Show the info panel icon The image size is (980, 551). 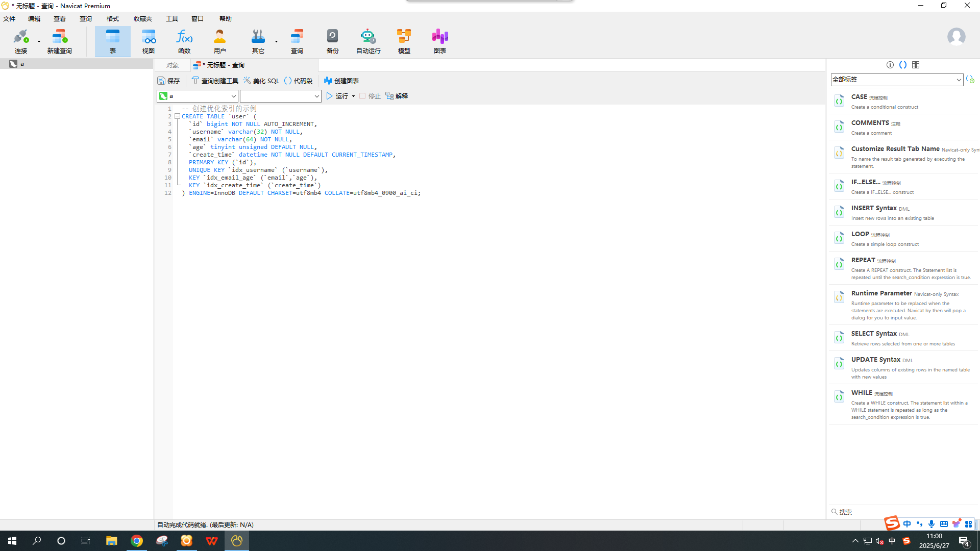pyautogui.click(x=890, y=65)
